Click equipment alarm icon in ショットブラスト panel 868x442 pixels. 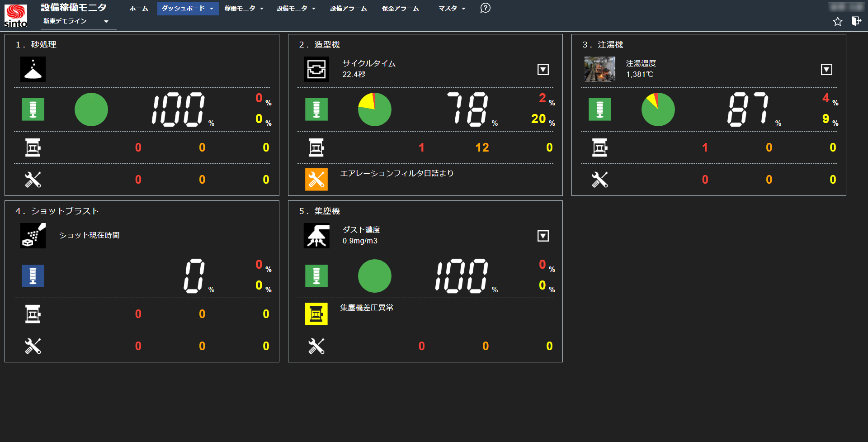33,314
